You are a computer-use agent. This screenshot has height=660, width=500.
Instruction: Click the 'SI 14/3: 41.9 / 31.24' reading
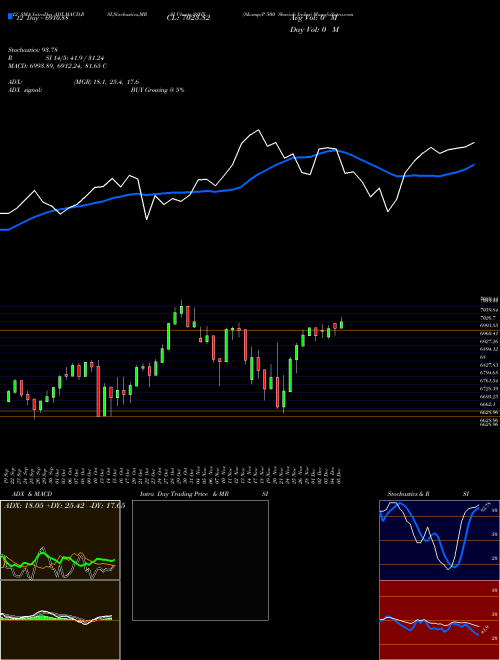75,58
